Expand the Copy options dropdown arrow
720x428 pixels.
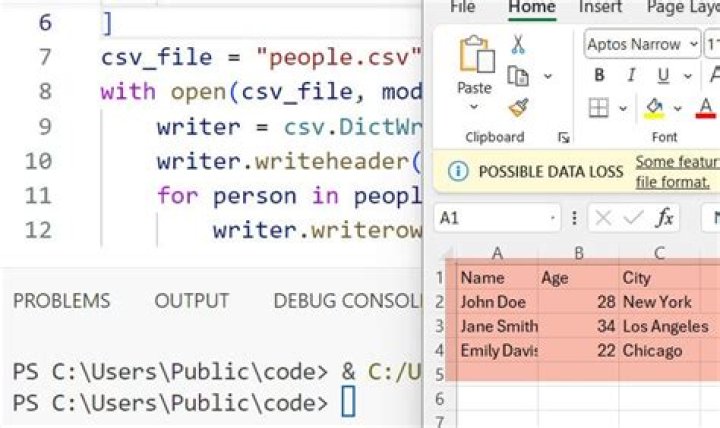[548, 76]
